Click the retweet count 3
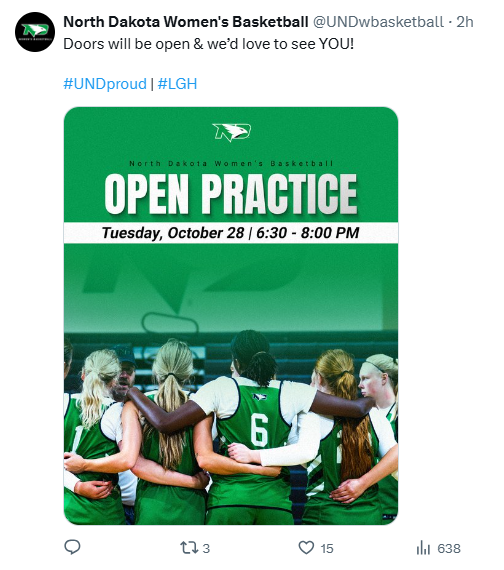The width and height of the screenshot is (504, 570). point(206,548)
